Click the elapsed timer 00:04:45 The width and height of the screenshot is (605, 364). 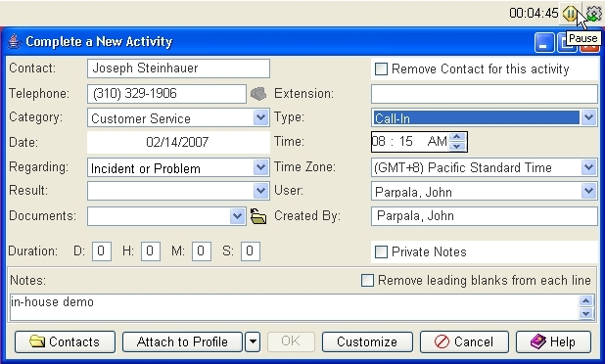(534, 14)
